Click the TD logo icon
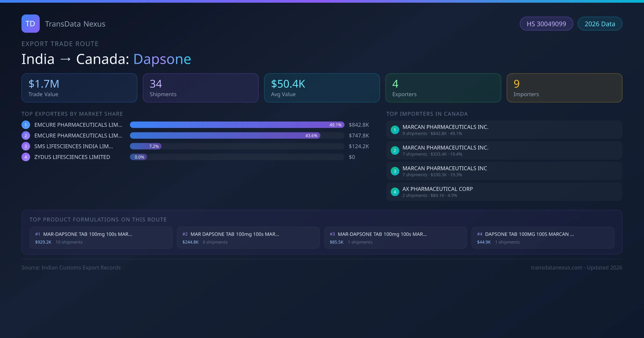 coord(31,24)
